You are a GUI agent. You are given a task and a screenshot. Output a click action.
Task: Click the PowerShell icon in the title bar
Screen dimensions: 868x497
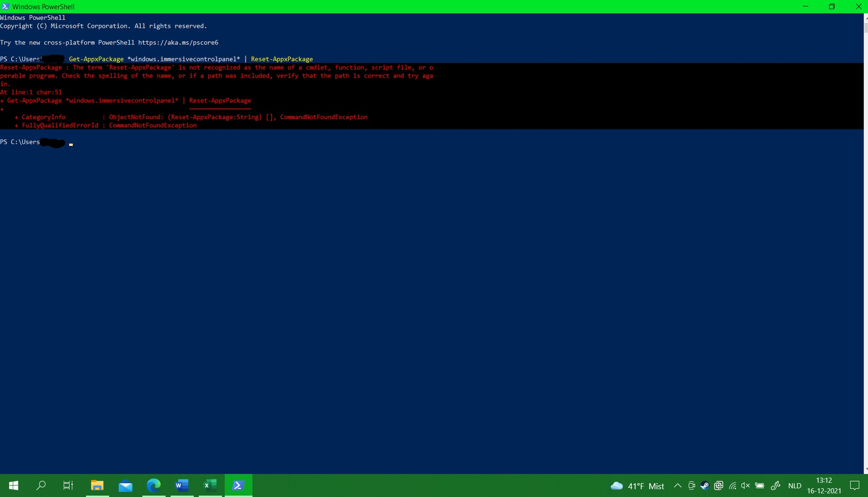pyautogui.click(x=5, y=6)
